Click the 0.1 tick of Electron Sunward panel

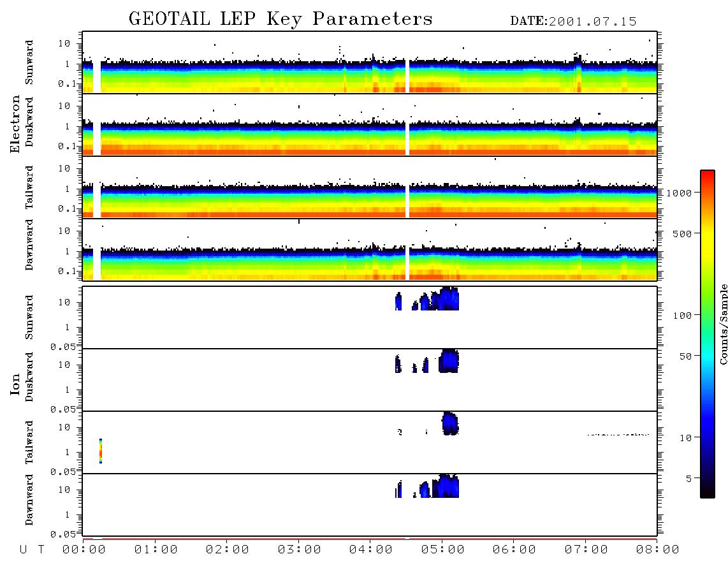(64, 84)
